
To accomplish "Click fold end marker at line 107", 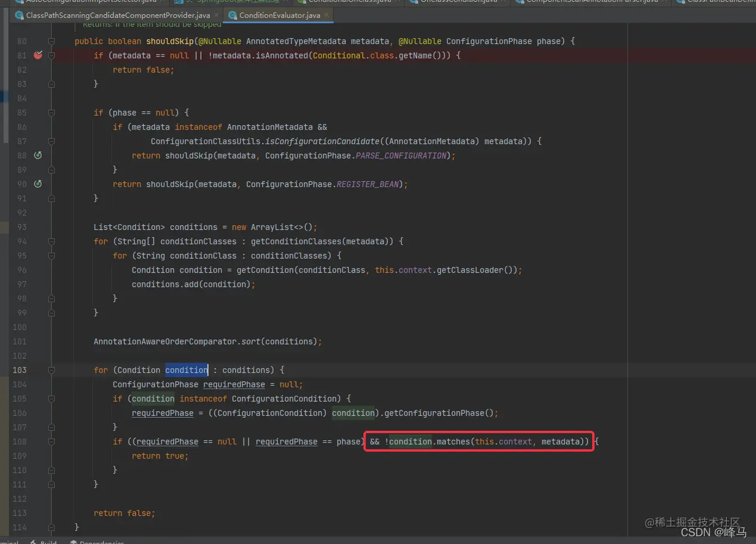I will [x=51, y=427].
